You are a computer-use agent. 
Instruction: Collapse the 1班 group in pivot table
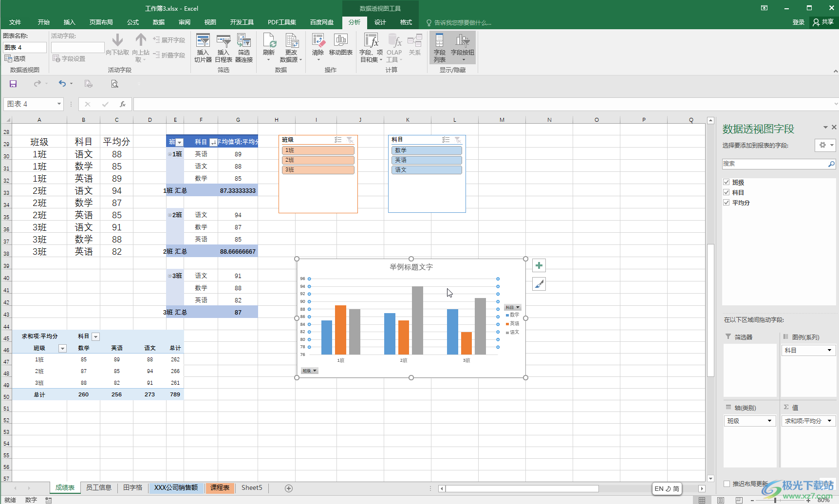pos(169,154)
